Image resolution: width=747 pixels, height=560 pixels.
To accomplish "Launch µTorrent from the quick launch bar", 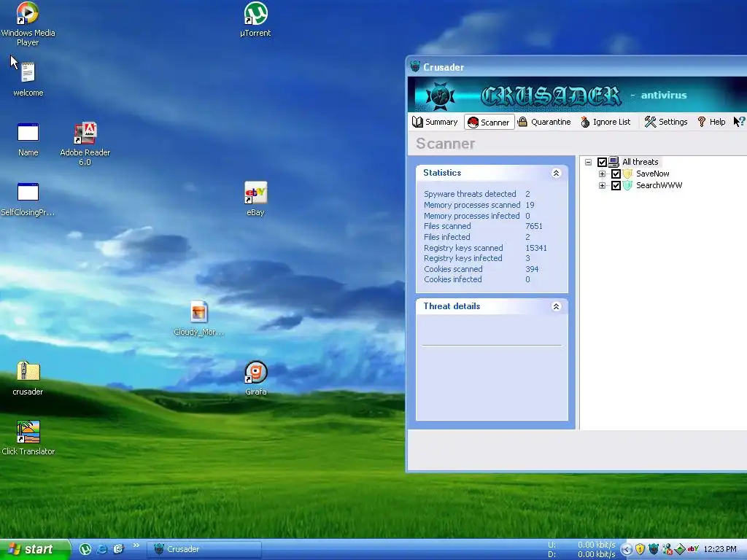I will pos(85,549).
